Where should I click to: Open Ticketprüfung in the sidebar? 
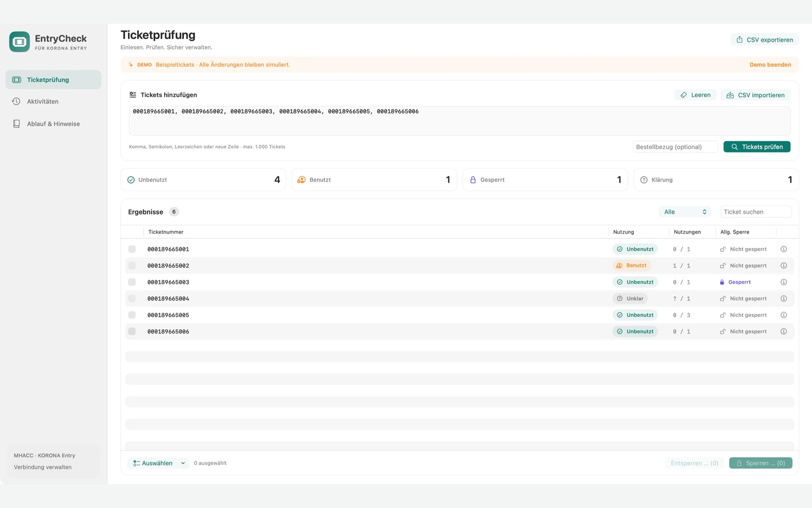(54, 80)
